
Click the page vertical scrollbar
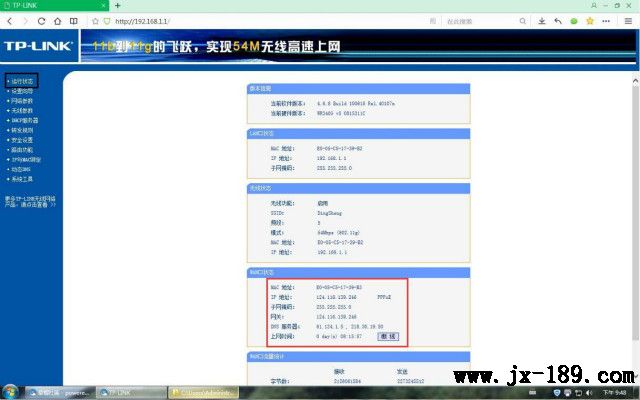635,212
